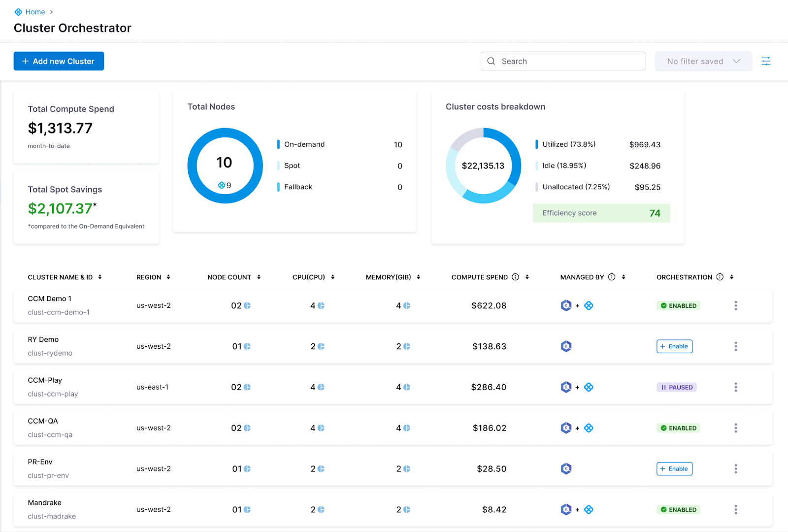The width and height of the screenshot is (788, 532).
Task: Click the PAUSED status badge for CCM-Play
Action: pos(676,387)
